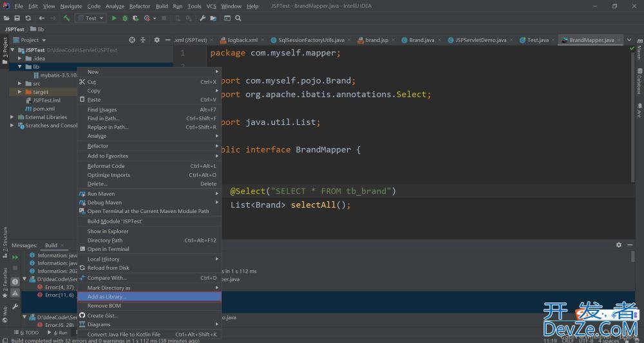
Task: Navigate back with the left arrow icon
Action: (41, 18)
